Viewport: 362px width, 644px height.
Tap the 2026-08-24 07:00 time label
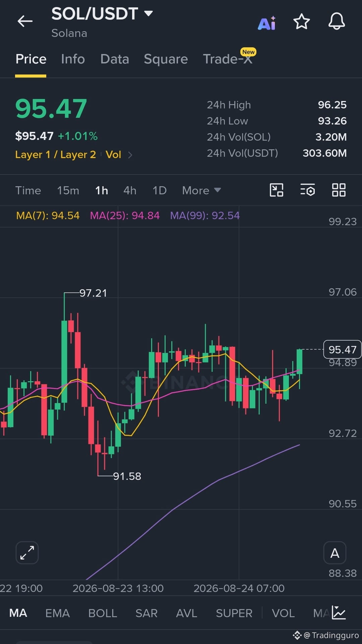click(x=239, y=588)
